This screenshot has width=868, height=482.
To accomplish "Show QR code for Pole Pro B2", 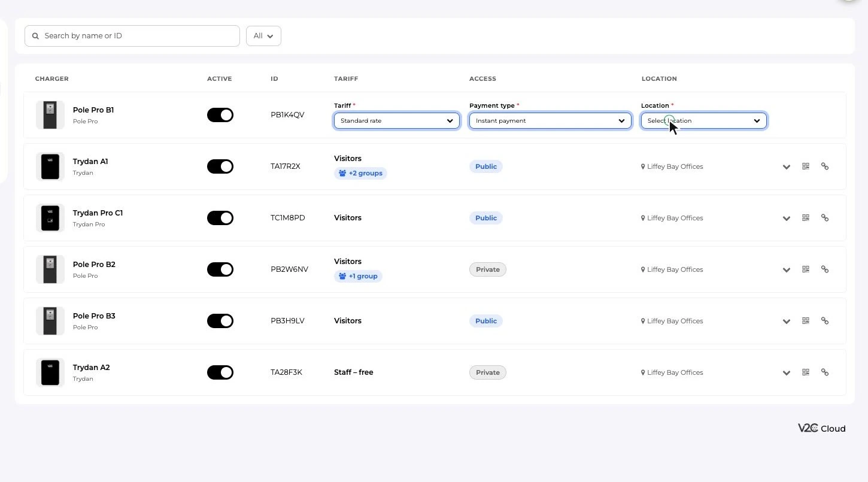I will [806, 269].
